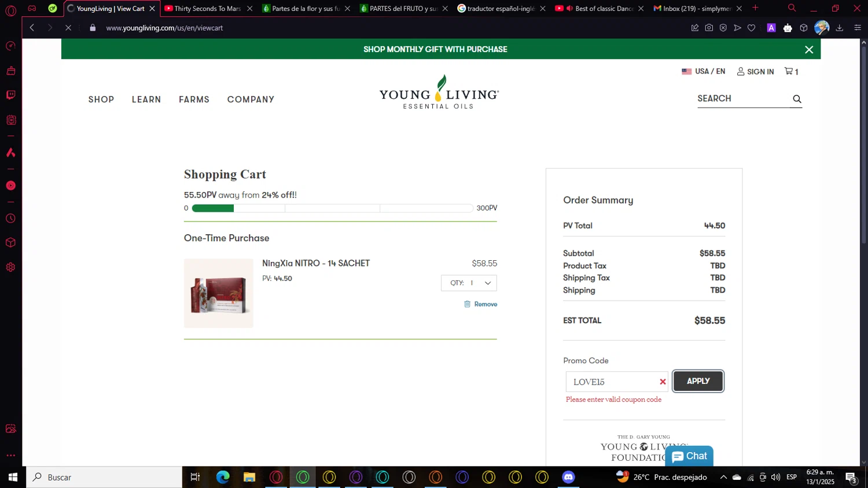Click the send flow arrow icon
868x488 pixels.
[737, 28]
